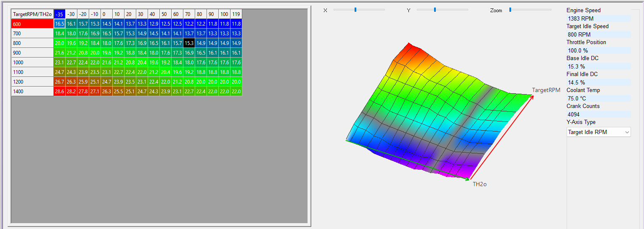
Task: Select cell 25.5 in the 1400 row
Action: point(118,91)
